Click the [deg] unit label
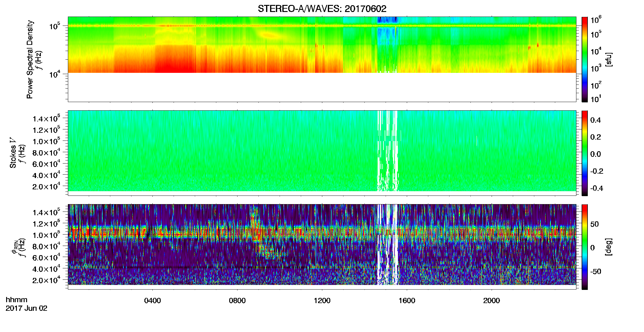This screenshot has width=644, height=332. point(609,247)
